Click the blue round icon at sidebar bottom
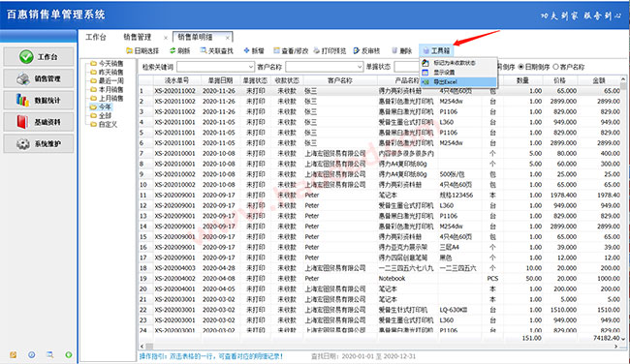The image size is (630, 364). [x=32, y=354]
